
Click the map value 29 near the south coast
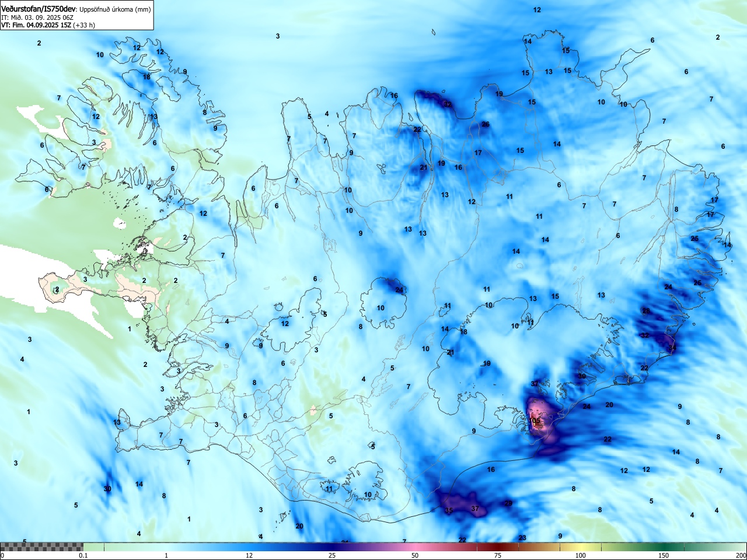coord(508,503)
